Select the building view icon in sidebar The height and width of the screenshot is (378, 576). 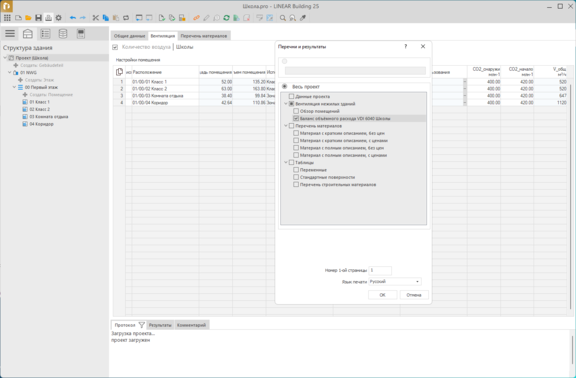coord(28,34)
